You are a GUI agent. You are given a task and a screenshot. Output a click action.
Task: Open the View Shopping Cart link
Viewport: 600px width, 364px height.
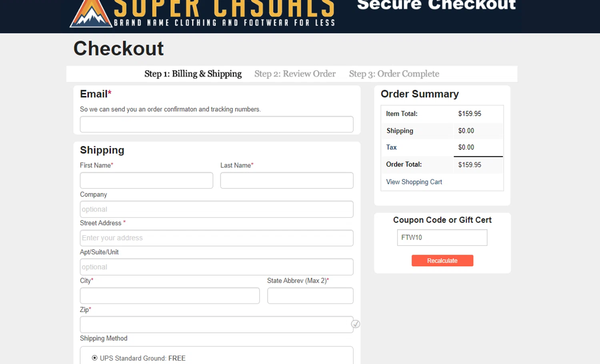point(414,182)
